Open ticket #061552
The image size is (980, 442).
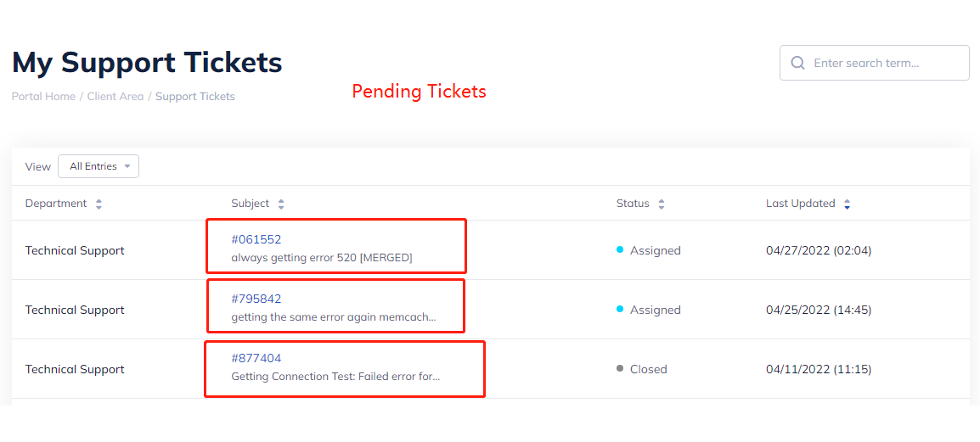pos(256,239)
